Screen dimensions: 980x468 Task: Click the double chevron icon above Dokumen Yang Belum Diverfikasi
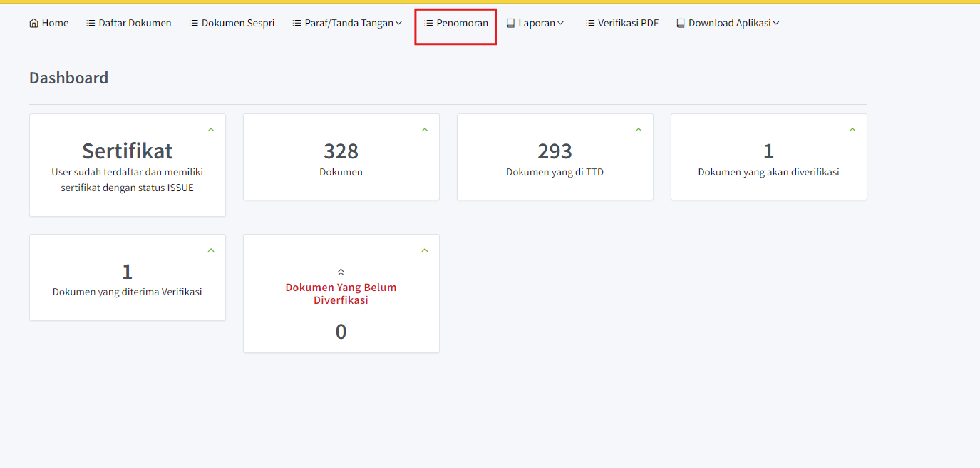click(341, 272)
